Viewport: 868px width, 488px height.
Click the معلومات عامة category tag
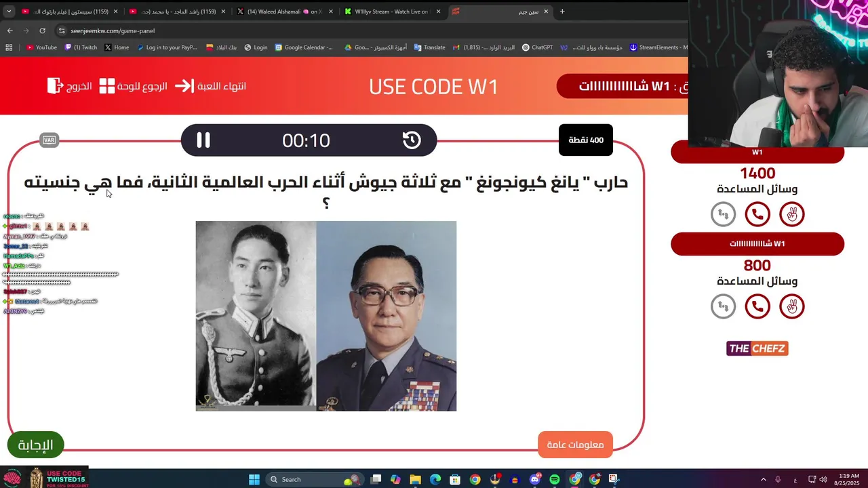(x=576, y=445)
